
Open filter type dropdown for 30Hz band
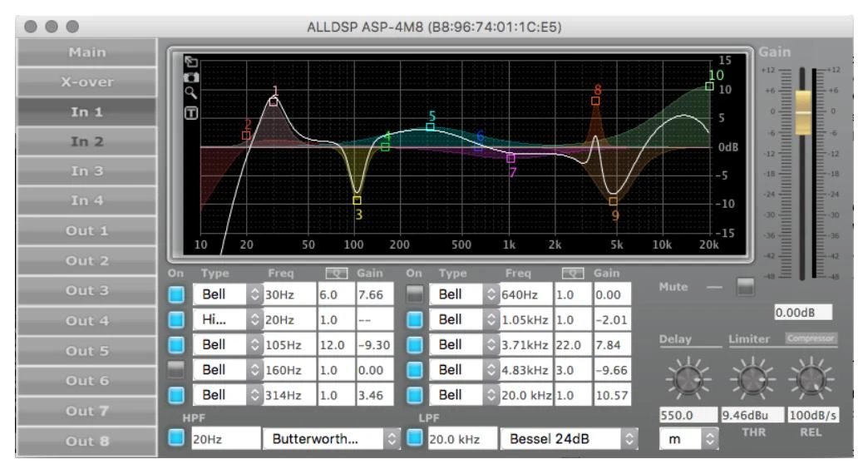pyautogui.click(x=228, y=294)
